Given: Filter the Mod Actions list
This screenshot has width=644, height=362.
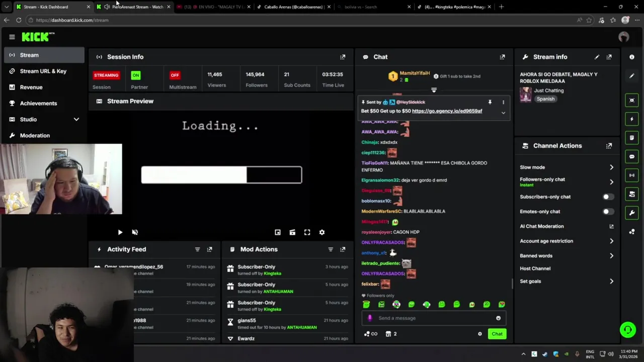Looking at the screenshot, I should tap(331, 249).
